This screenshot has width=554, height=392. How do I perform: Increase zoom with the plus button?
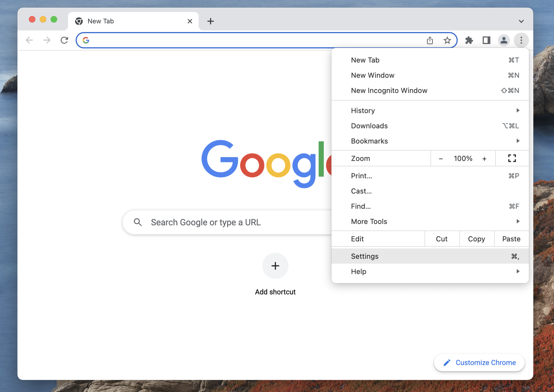[484, 159]
